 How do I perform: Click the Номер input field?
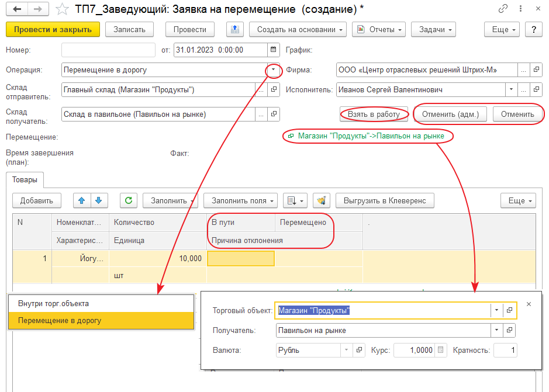pyautogui.click(x=108, y=50)
